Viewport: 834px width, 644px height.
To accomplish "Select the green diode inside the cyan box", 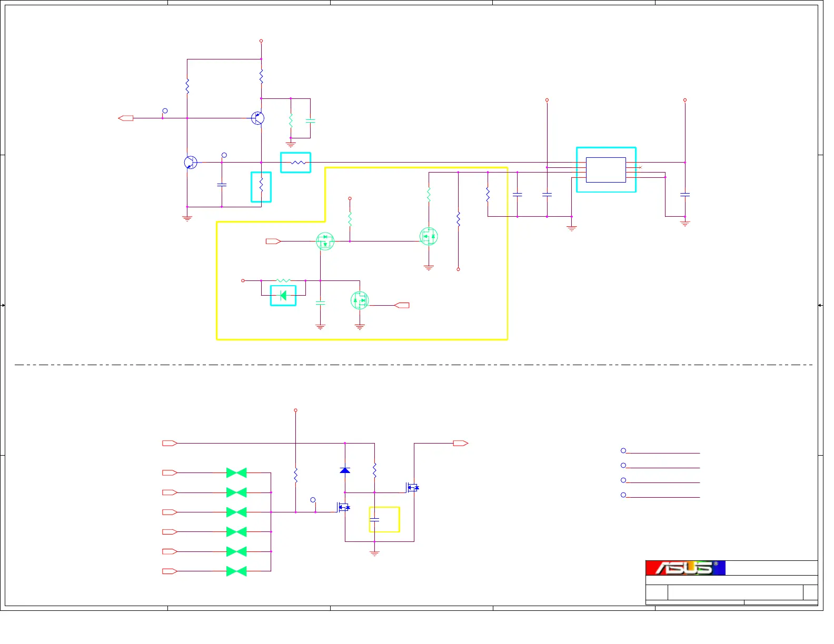I will pos(283,296).
